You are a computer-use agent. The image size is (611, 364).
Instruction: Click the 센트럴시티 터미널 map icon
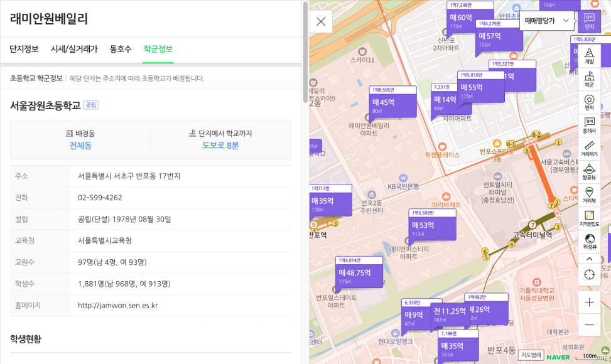point(497,176)
